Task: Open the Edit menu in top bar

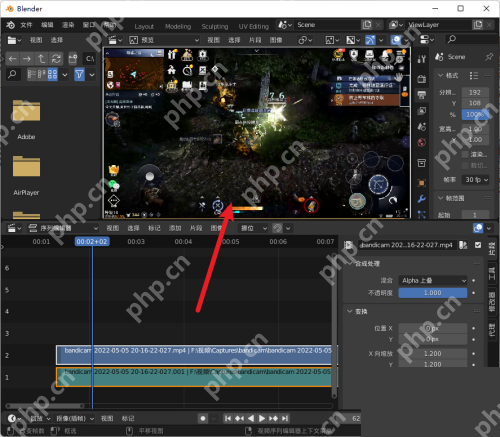Action: tap(47, 25)
